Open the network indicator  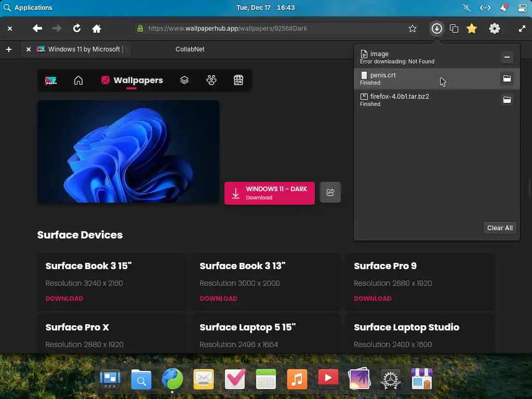coord(485,8)
